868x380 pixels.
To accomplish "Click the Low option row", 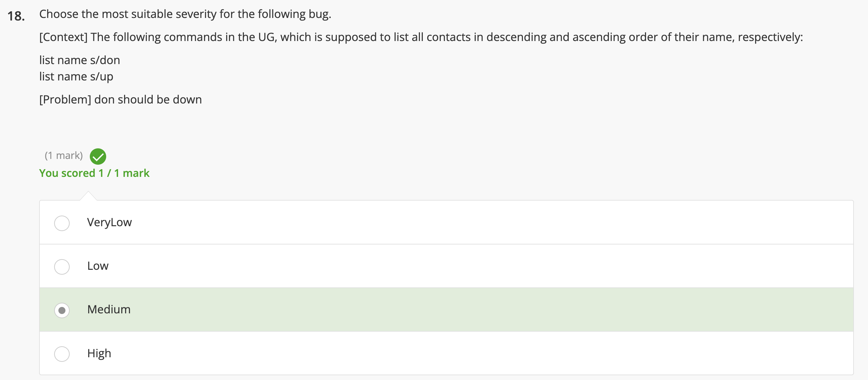I will [404, 266].
